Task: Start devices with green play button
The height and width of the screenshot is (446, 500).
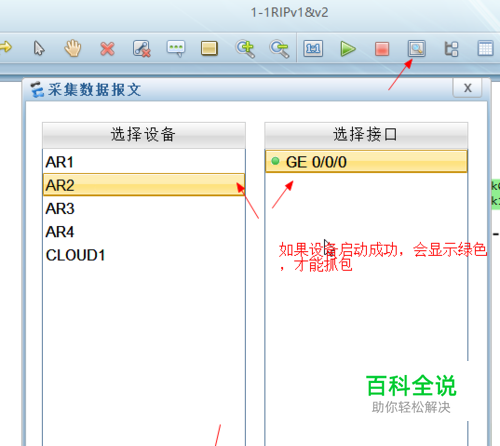Action: [x=348, y=49]
